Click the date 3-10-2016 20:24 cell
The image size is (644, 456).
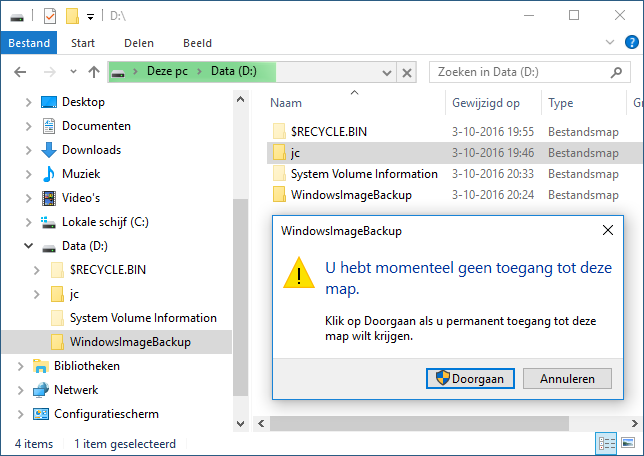point(493,195)
